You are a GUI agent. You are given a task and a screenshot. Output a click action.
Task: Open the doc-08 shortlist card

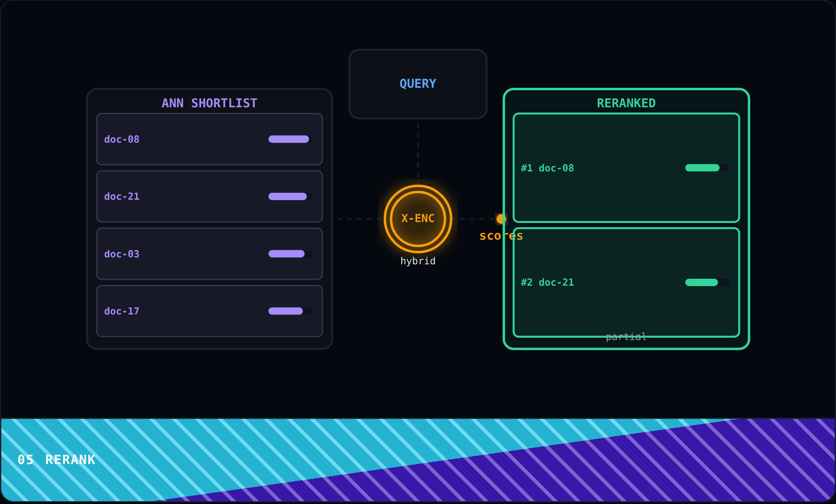tap(209, 139)
